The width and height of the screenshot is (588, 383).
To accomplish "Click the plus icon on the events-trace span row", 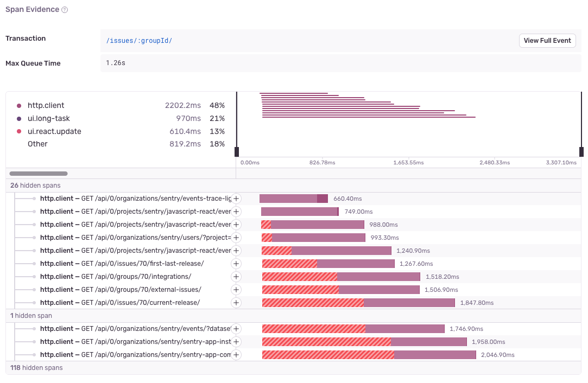I will point(236,199).
